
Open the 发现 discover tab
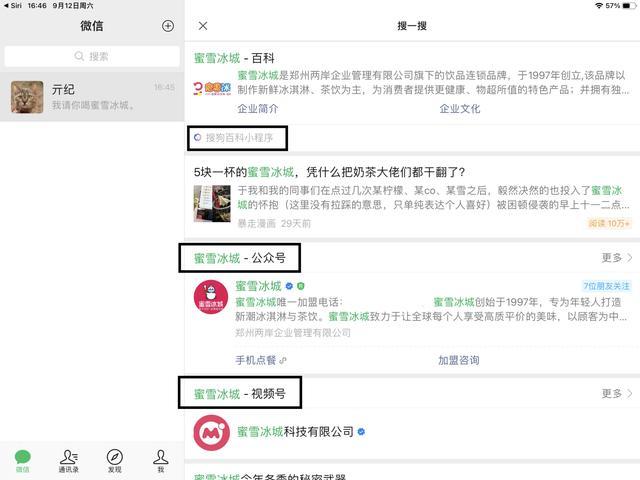[x=115, y=461]
